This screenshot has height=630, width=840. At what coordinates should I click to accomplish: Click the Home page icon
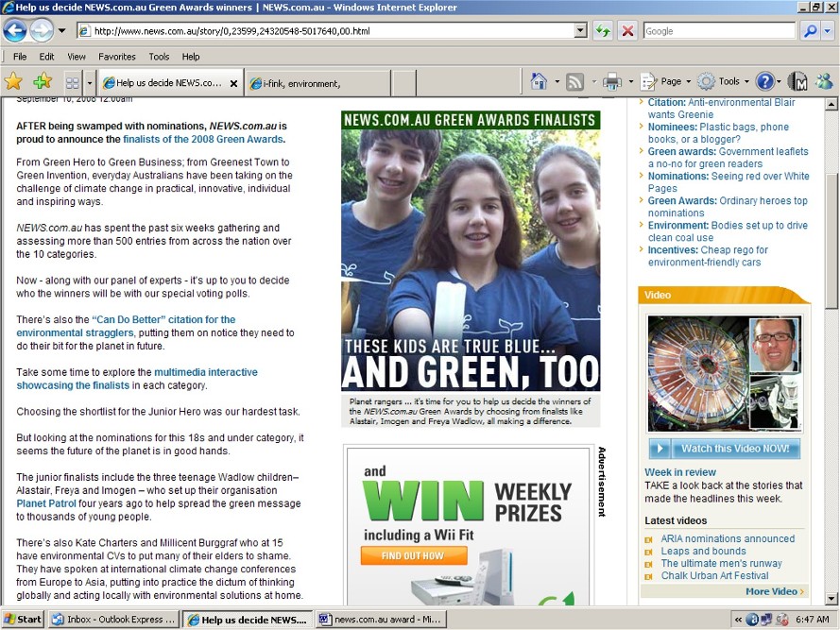539,81
